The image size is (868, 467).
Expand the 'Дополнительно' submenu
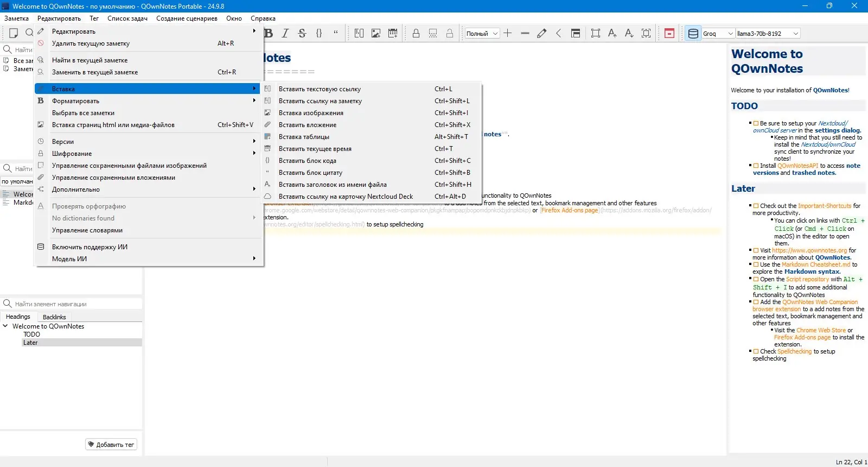coord(149,190)
